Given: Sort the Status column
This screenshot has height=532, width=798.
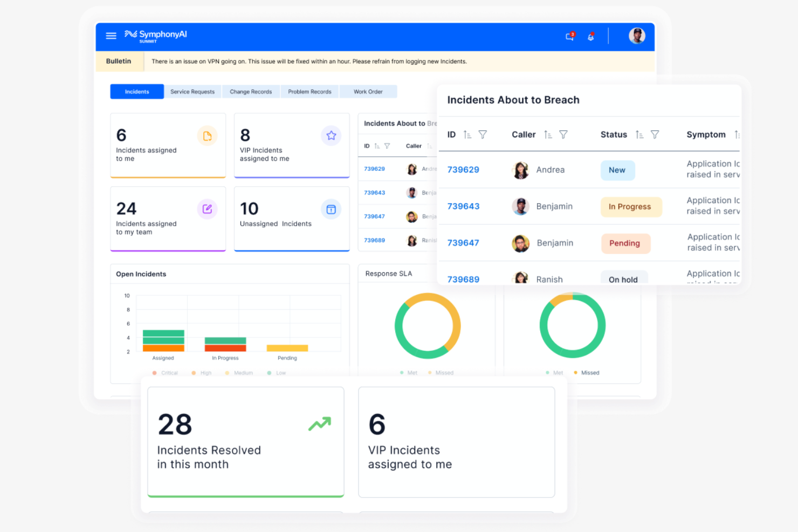Looking at the screenshot, I should tap(639, 134).
